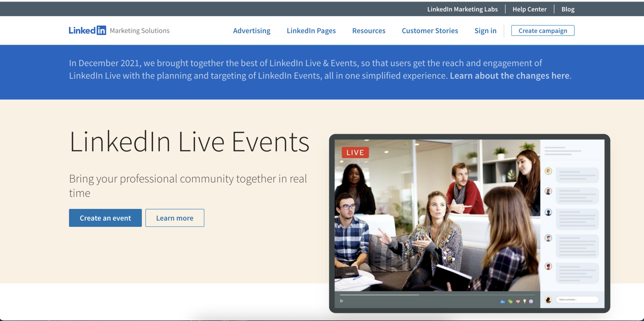The image size is (644, 321).
Task: Open the Resources menu
Action: click(369, 31)
